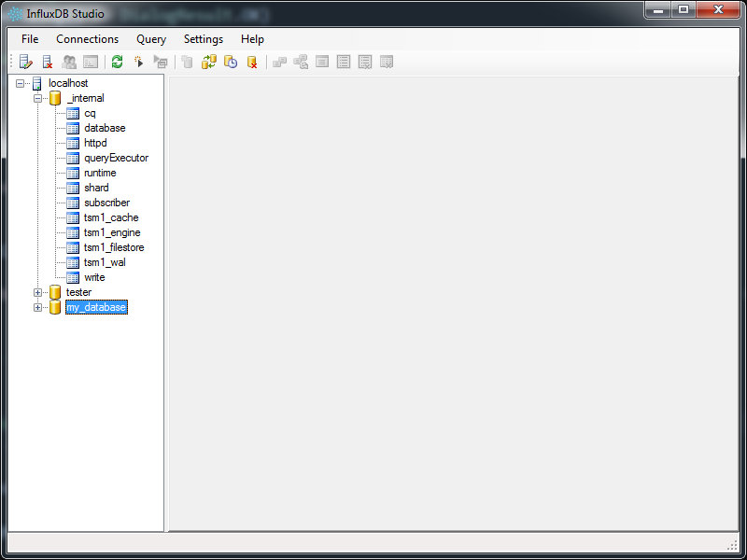Open the Help menu
The image size is (747, 560).
252,39
